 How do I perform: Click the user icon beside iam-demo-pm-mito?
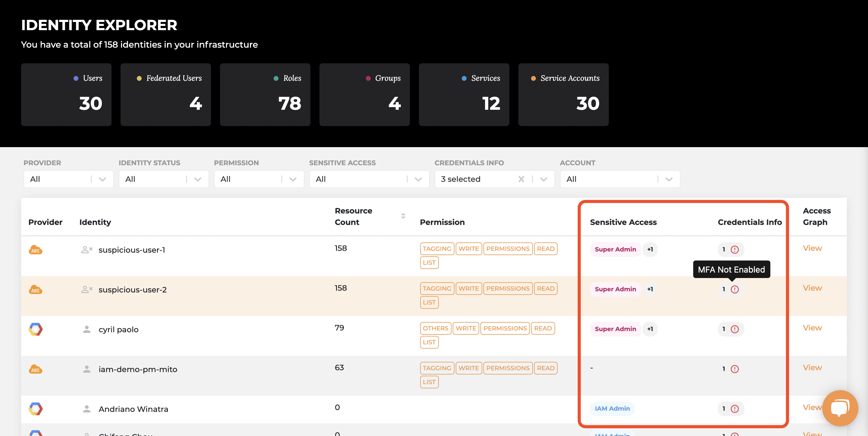point(86,369)
